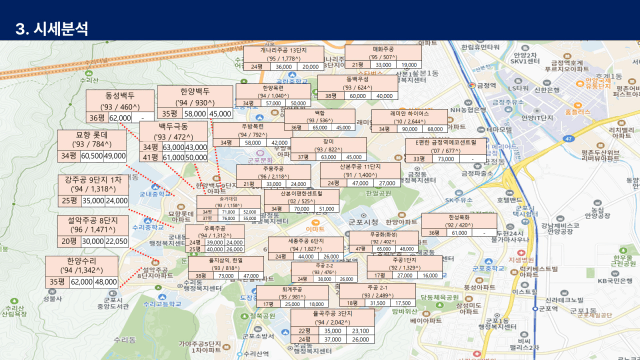Click the 당동체육공원 park icon
This screenshot has width=640, height=360.
(439, 305)
